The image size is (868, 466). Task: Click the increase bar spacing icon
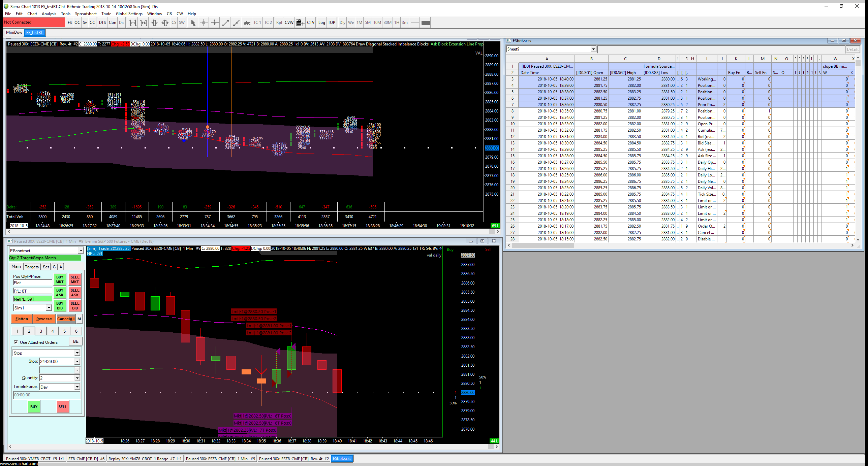coord(133,23)
